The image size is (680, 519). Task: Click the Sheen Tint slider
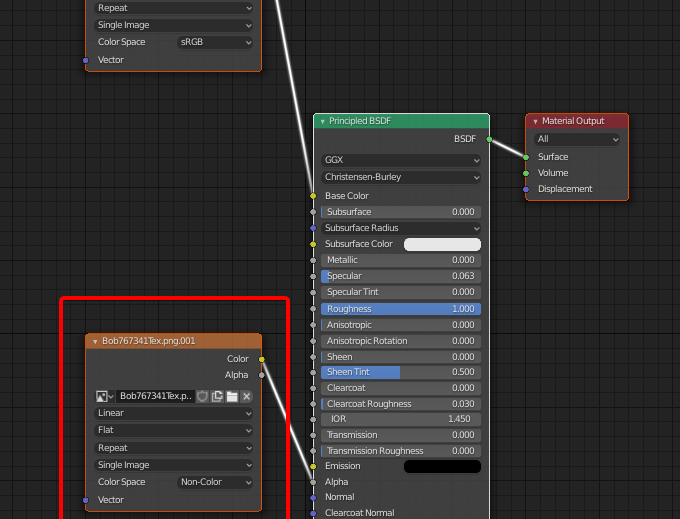coord(401,372)
